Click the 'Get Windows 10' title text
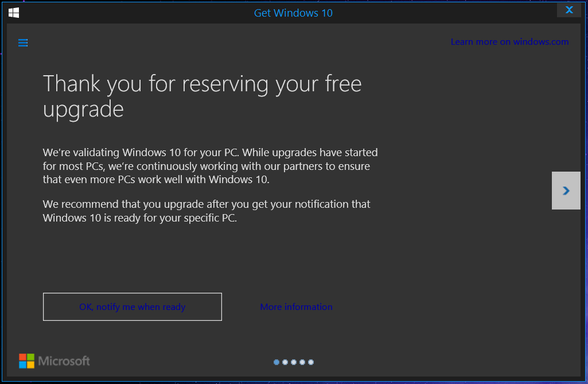Image resolution: width=588 pixels, height=384 pixels. [x=293, y=13]
